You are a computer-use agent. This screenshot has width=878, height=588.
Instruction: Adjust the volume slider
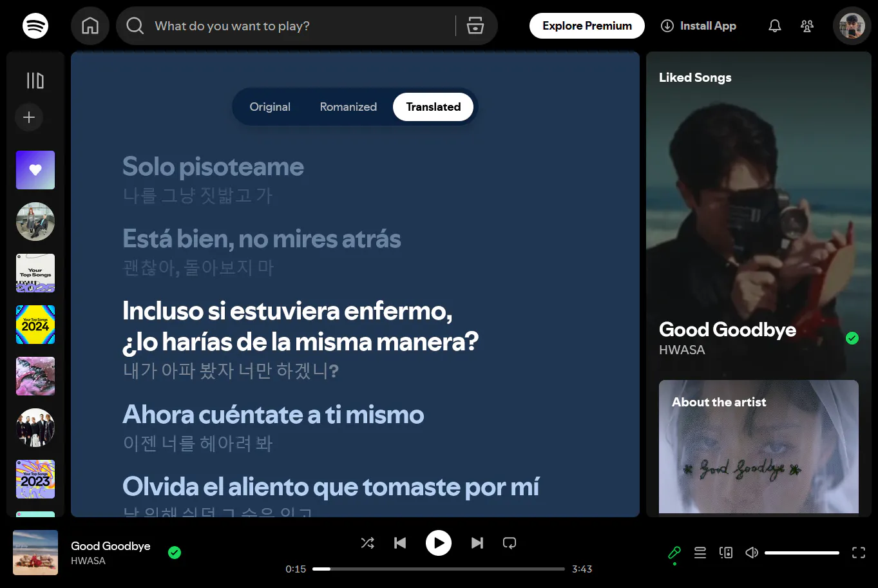pyautogui.click(x=802, y=553)
